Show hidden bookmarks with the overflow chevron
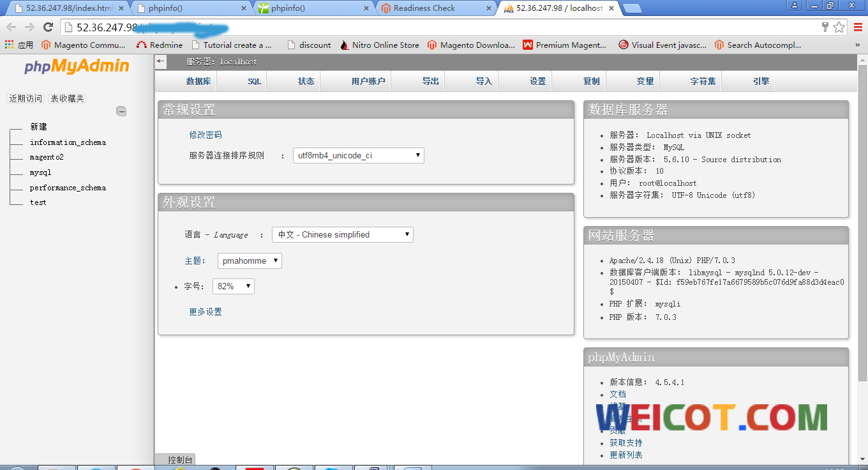 coord(858,45)
